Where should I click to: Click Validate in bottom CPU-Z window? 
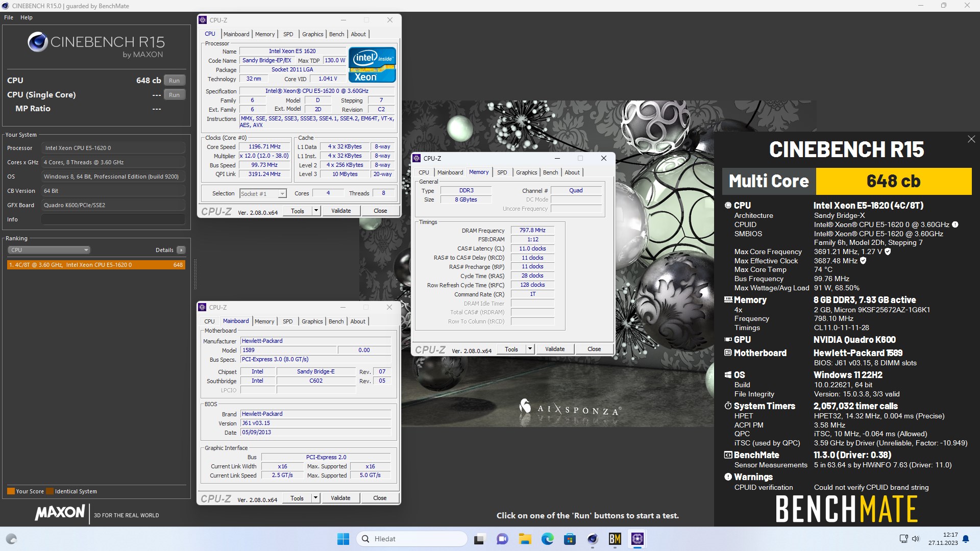(x=340, y=498)
